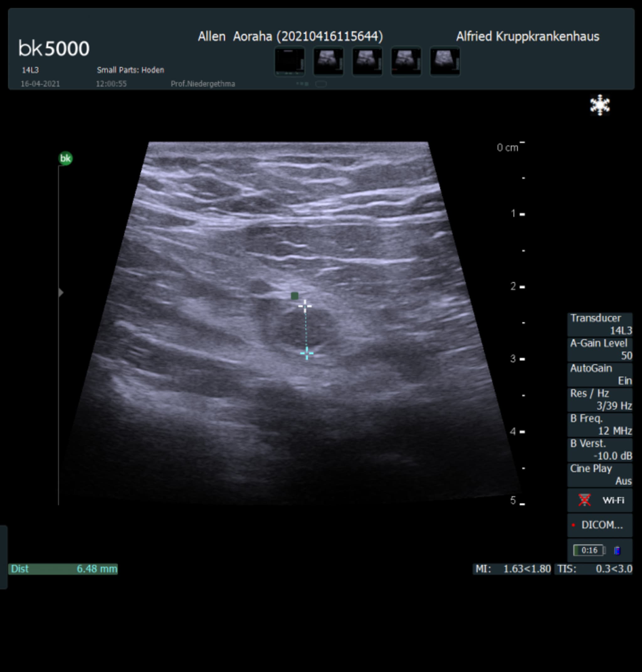Image resolution: width=642 pixels, height=672 pixels.
Task: Change the B Freq. 12 MHz setting
Action: 600,425
